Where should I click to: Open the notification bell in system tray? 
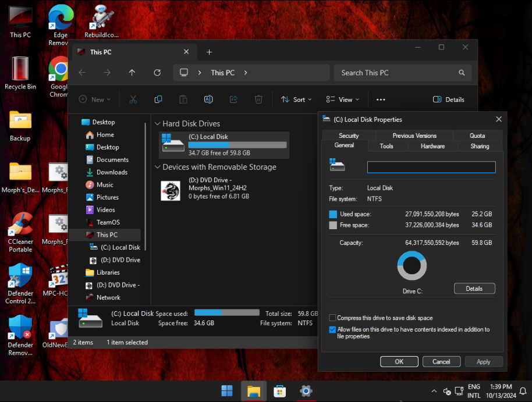(x=523, y=391)
